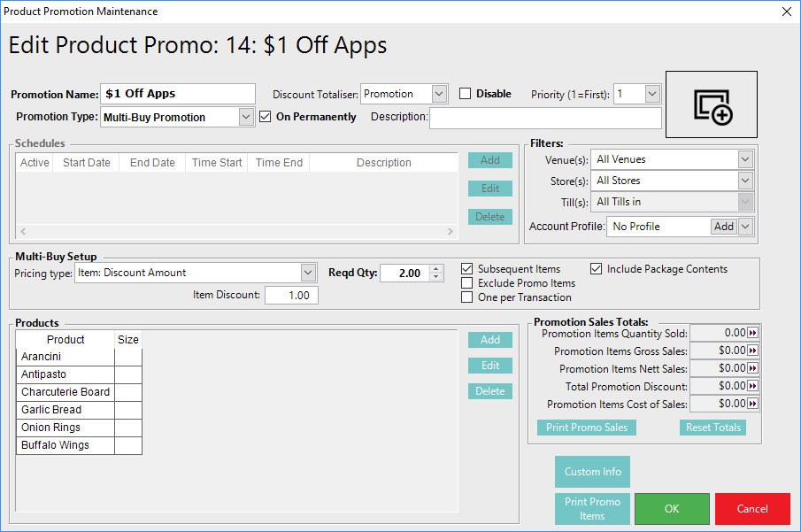The height and width of the screenshot is (532, 801).
Task: Click Add button next to Account Profile
Action: click(723, 227)
